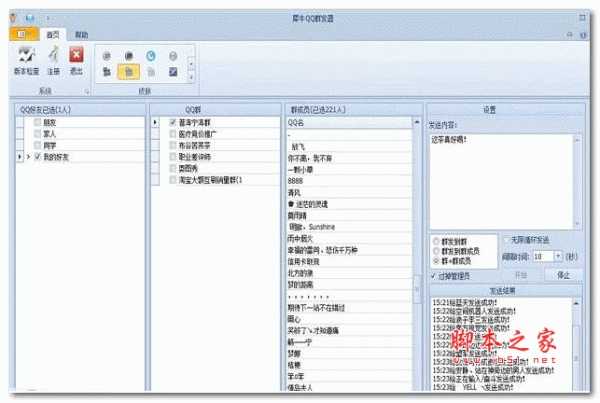Expand the skin gallery more arrow
Viewport: 600px width, 403px height.
coord(191,77)
